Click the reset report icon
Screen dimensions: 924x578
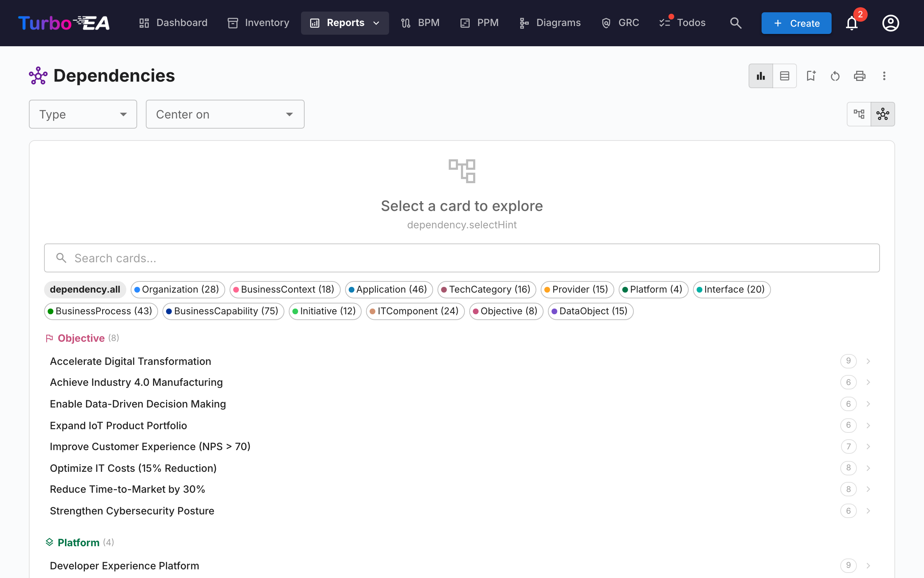click(835, 76)
